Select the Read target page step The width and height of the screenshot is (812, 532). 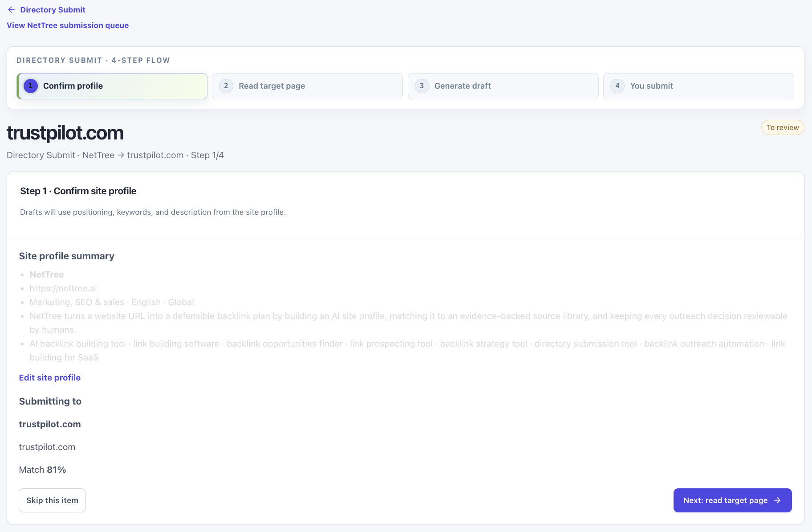coord(307,86)
